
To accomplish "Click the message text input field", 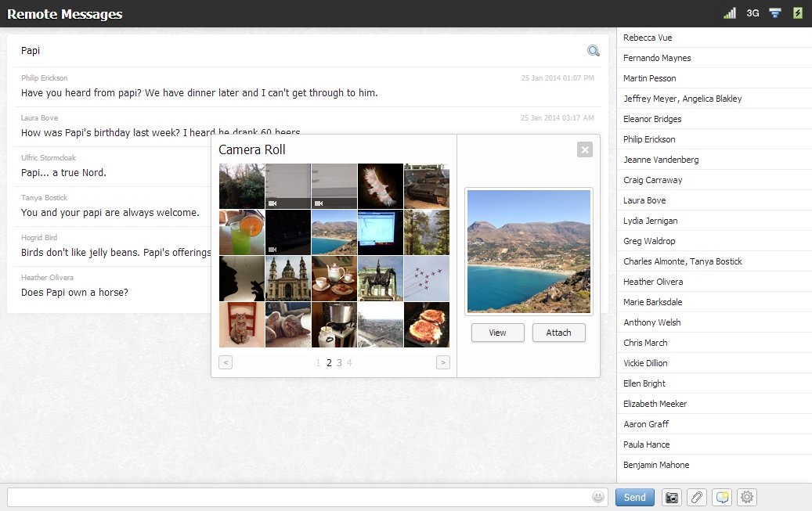I will point(298,497).
